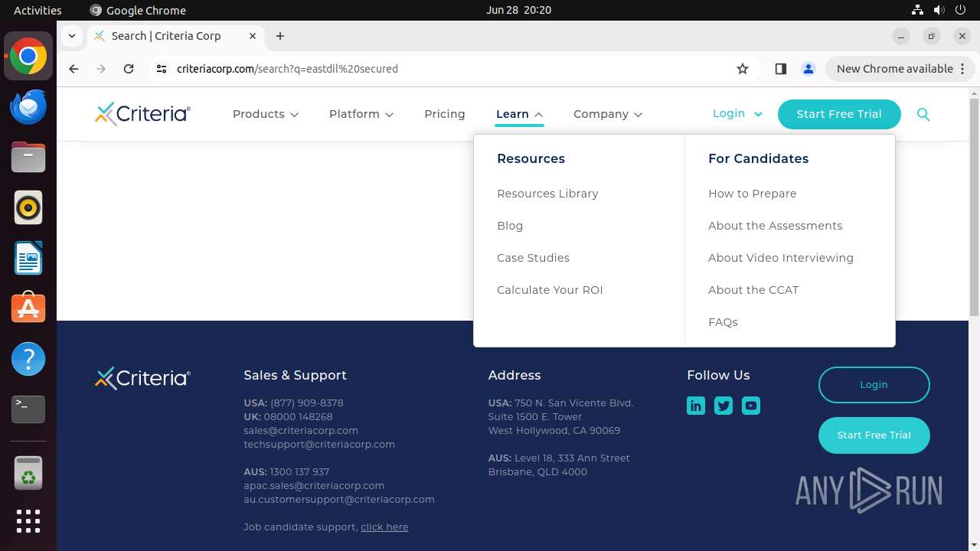Open How to Prepare link
This screenshot has height=551, width=980.
(x=753, y=194)
